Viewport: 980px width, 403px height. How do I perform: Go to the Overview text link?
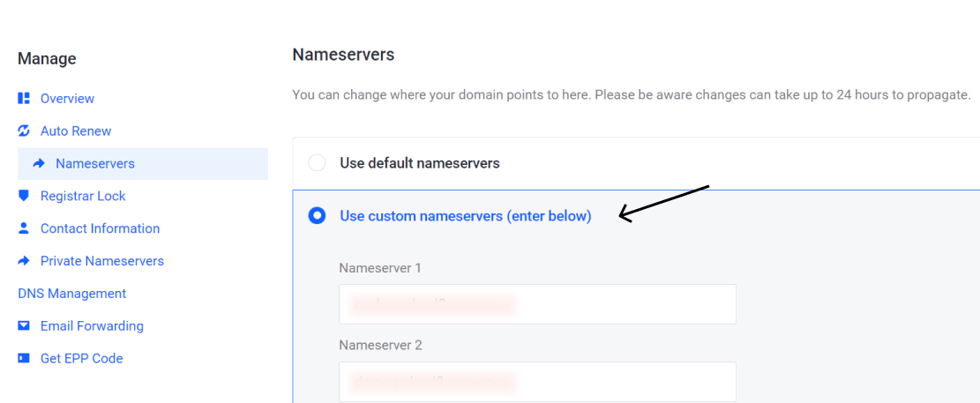pyautogui.click(x=67, y=99)
